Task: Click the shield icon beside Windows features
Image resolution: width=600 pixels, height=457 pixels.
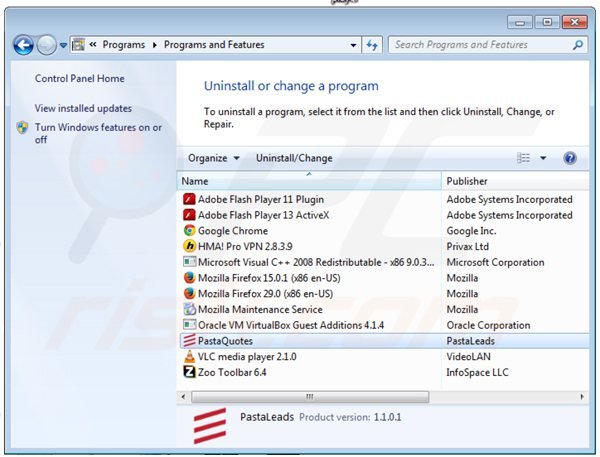Action: pyautogui.click(x=23, y=127)
